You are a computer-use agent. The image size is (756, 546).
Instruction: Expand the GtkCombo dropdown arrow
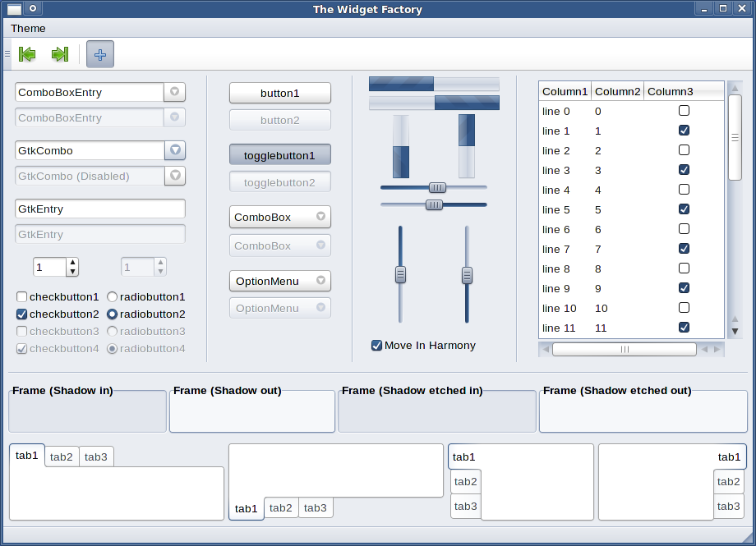coord(174,150)
